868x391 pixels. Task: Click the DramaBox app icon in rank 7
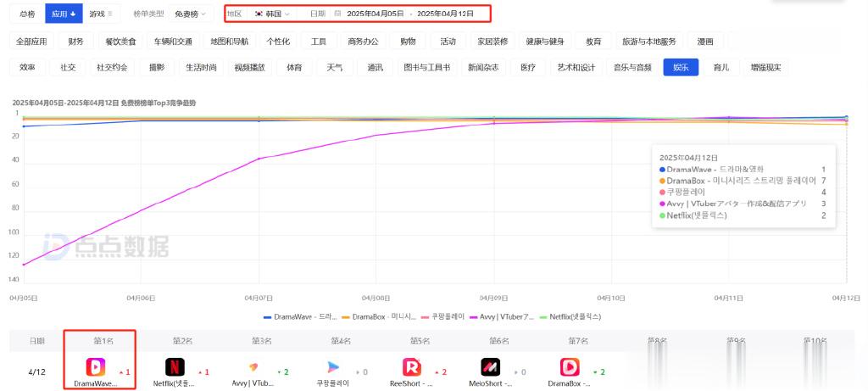coord(570,367)
